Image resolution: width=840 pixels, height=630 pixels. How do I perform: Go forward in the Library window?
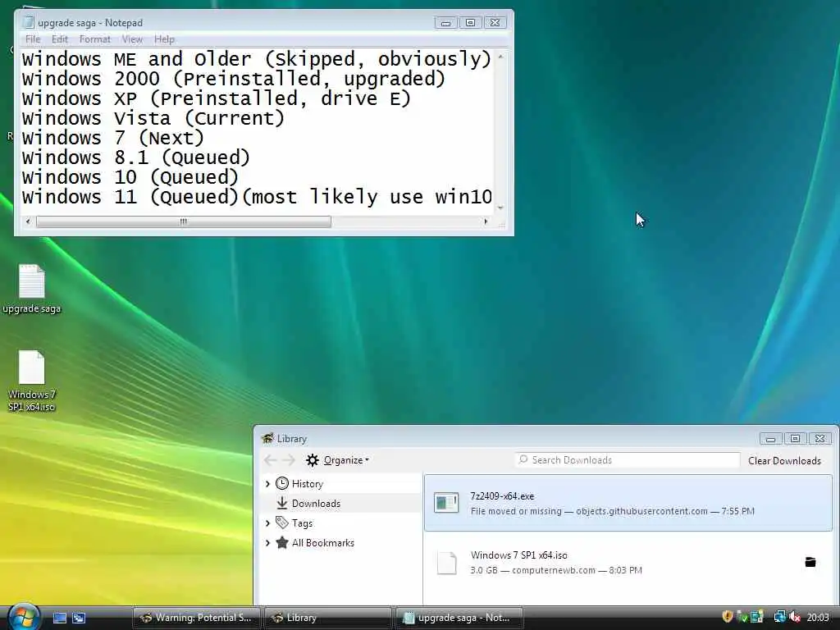click(x=290, y=459)
